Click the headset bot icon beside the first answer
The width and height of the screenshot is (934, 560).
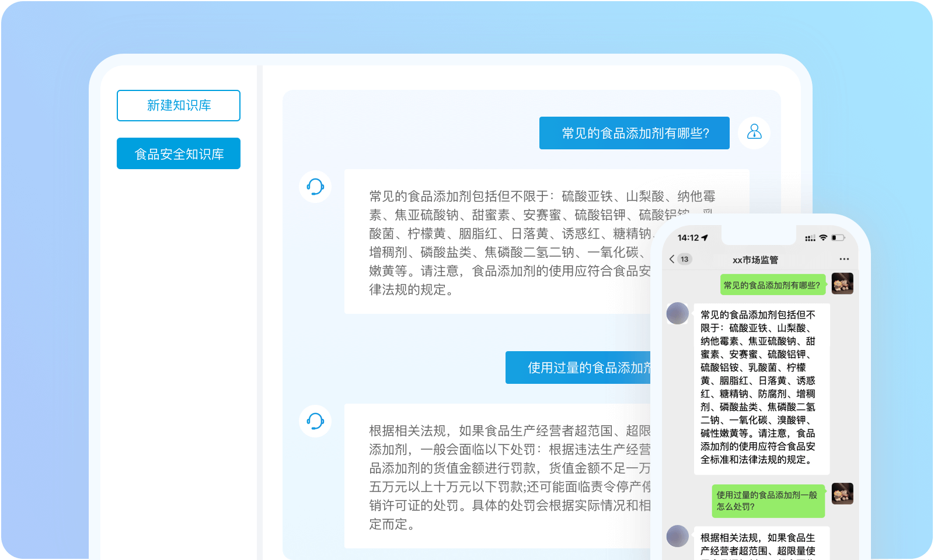pyautogui.click(x=315, y=187)
